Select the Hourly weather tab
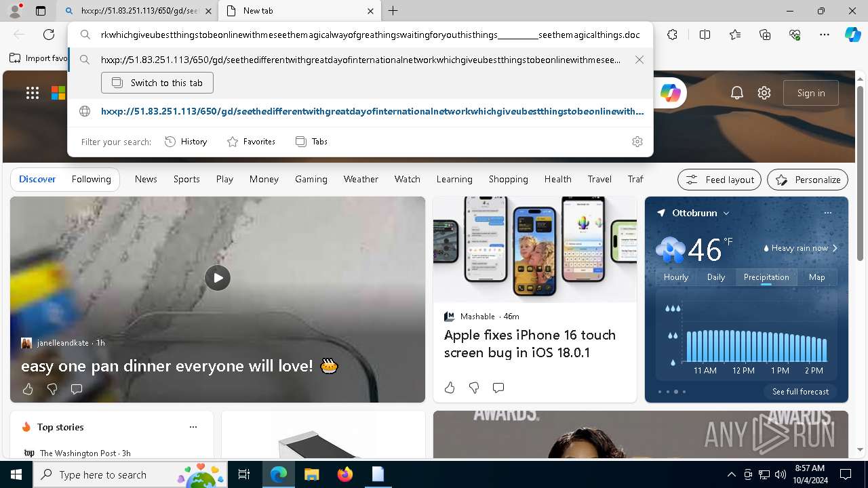The width and height of the screenshot is (868, 488). tap(676, 277)
